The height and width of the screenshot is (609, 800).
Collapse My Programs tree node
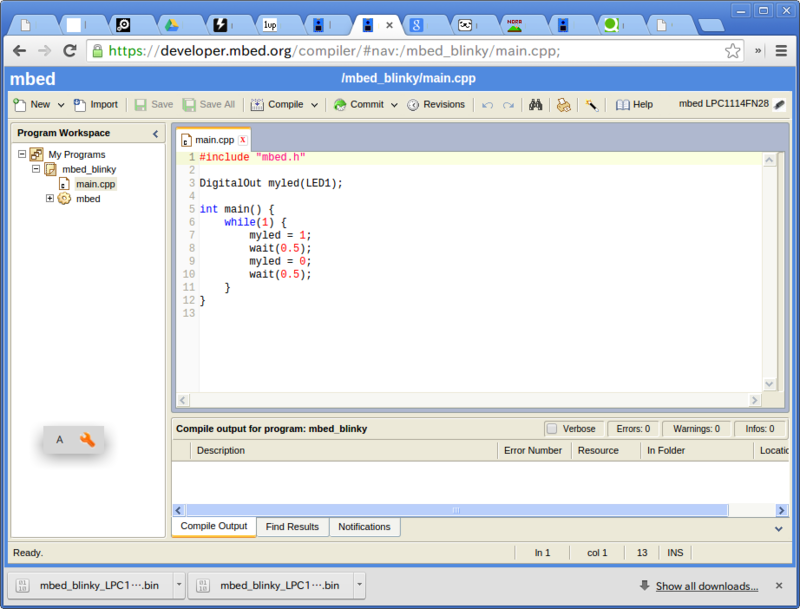click(x=22, y=154)
